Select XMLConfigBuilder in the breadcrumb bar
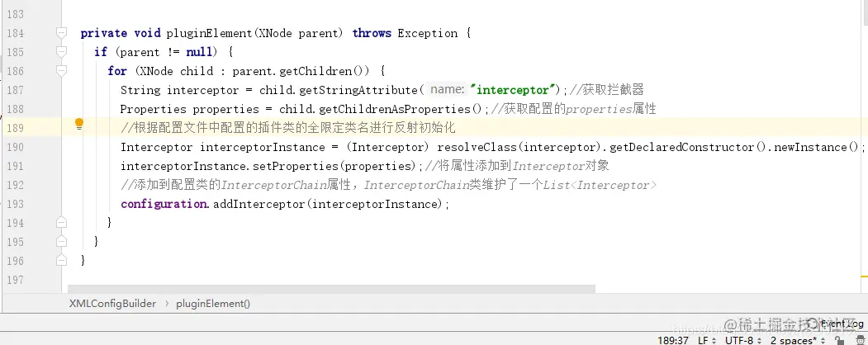 [x=112, y=304]
